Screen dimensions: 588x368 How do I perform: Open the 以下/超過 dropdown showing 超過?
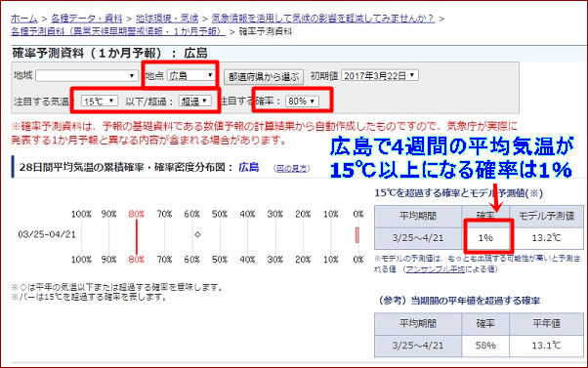pos(195,102)
